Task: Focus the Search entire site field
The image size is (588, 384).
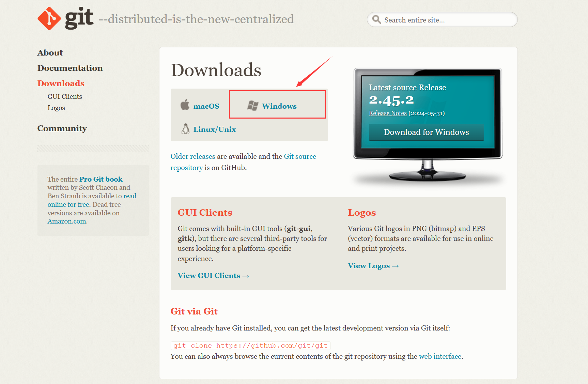Action: 442,20
